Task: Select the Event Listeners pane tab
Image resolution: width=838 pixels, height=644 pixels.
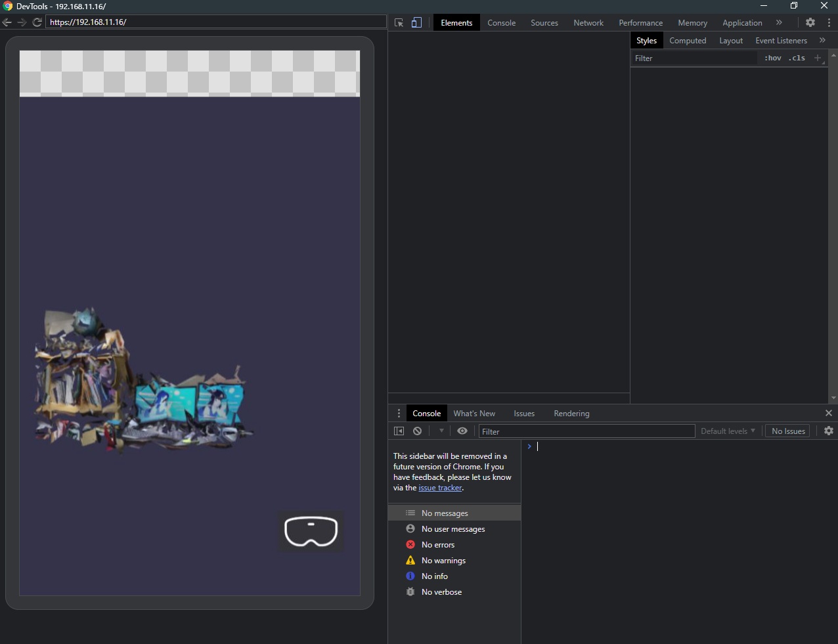Action: 781,40
